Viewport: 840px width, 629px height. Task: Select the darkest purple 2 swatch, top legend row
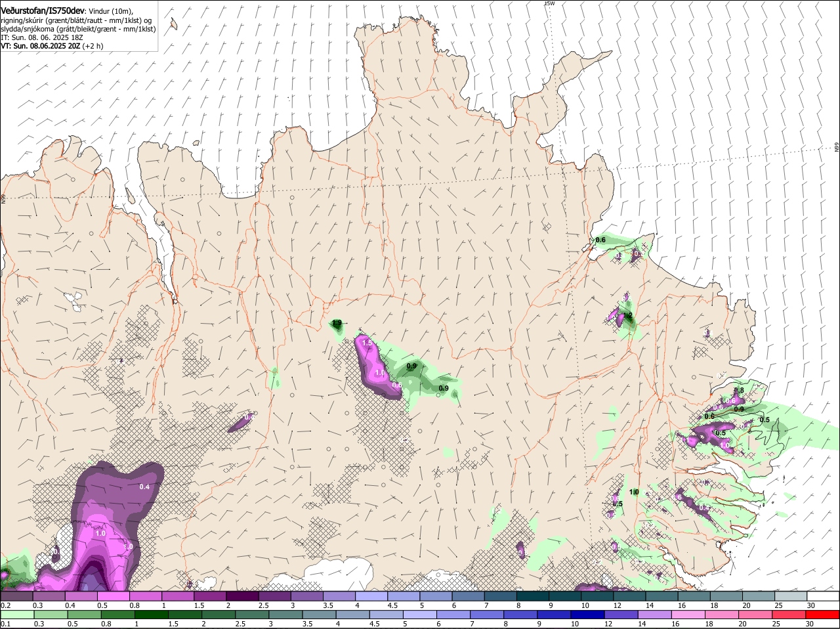241,596
